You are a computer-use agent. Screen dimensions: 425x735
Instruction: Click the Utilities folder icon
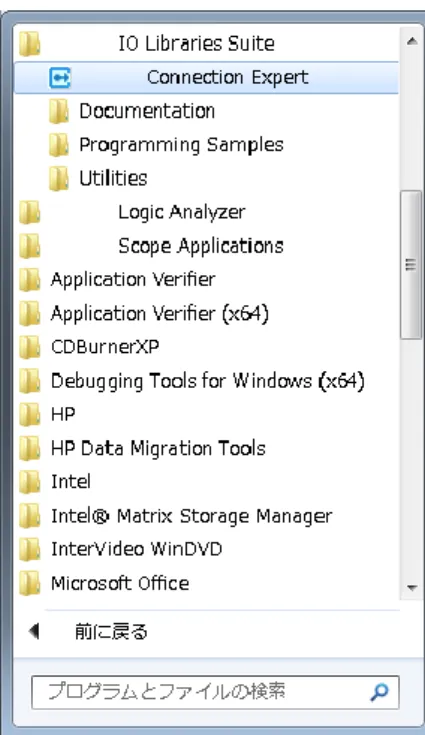click(59, 179)
